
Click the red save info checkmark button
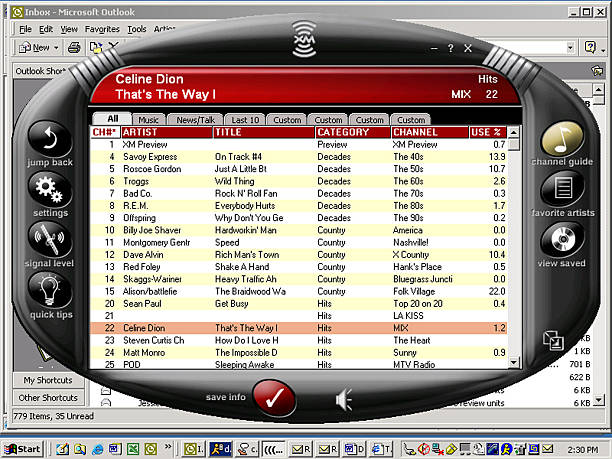coord(274,398)
